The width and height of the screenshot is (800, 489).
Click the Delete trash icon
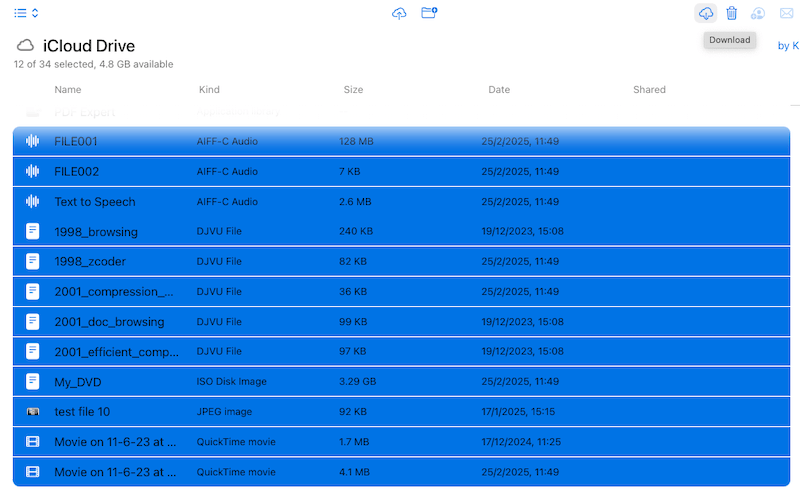[732, 13]
